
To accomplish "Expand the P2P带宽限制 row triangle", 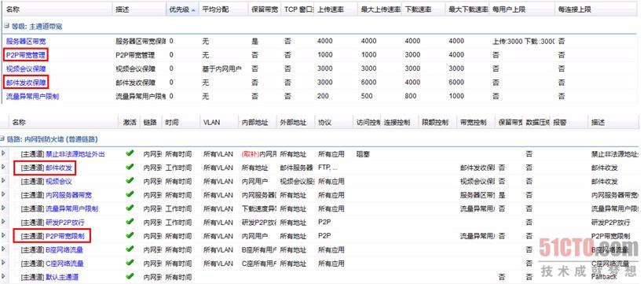I will (x=3, y=236).
